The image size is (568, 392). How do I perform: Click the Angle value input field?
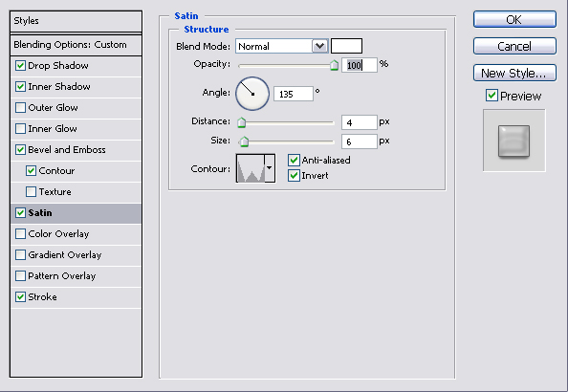click(x=293, y=94)
